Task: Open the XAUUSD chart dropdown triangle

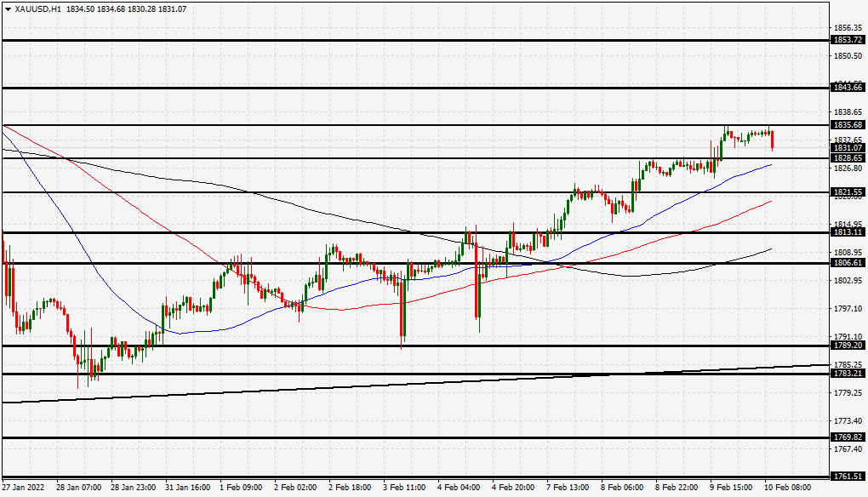Action: pos(8,9)
